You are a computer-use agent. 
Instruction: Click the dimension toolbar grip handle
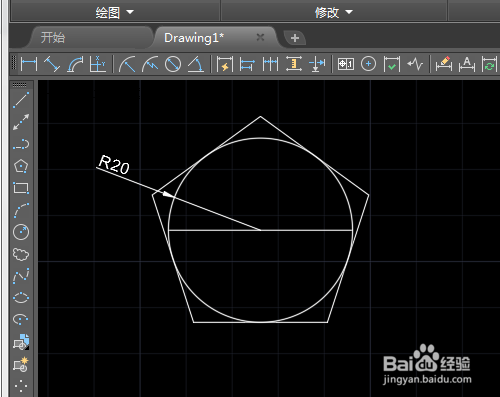(14, 63)
